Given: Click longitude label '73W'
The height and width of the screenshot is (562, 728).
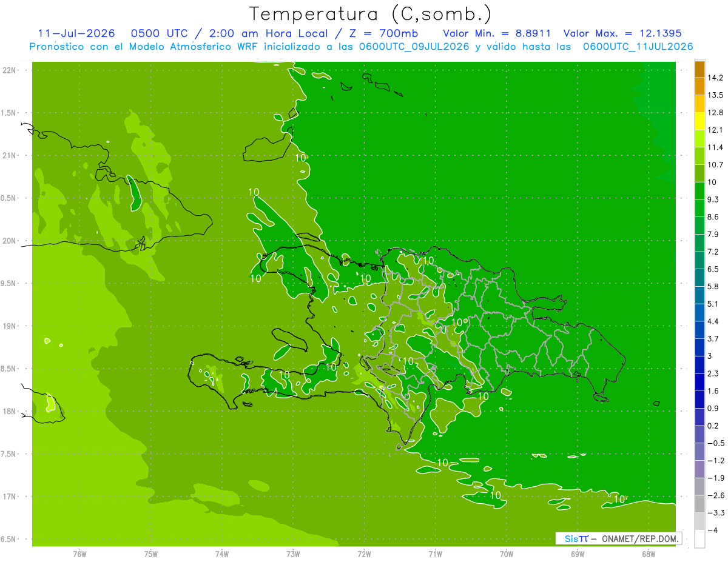Looking at the screenshot, I should [x=293, y=554].
